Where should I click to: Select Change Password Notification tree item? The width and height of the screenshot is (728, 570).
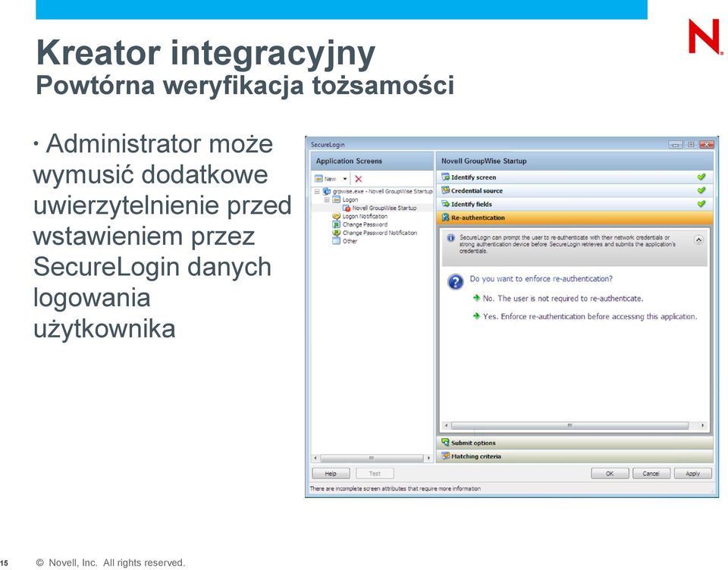(x=379, y=233)
